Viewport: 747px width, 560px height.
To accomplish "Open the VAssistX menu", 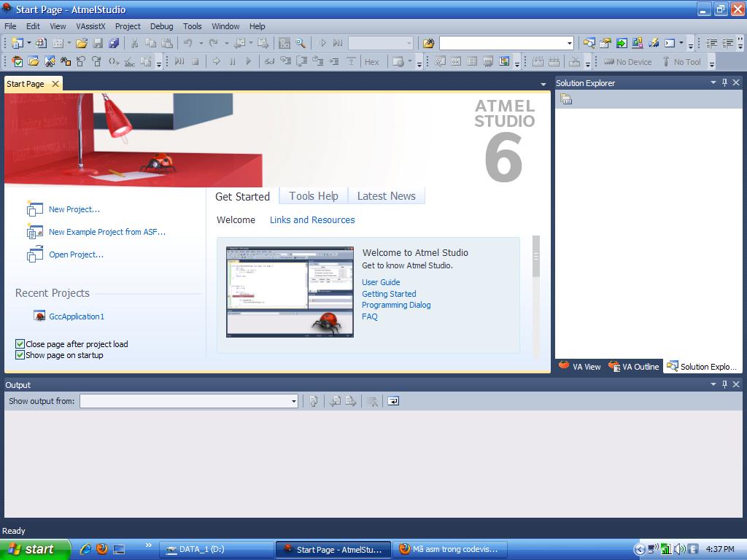I will pos(90,26).
